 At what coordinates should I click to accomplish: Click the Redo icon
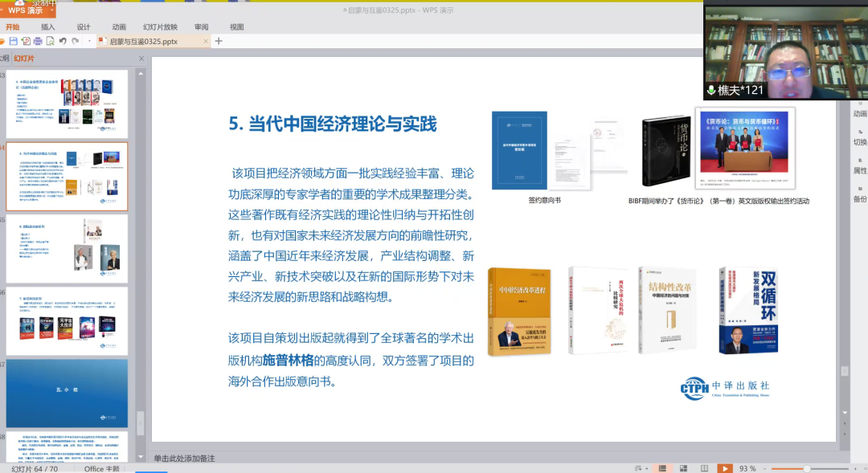[76, 40]
